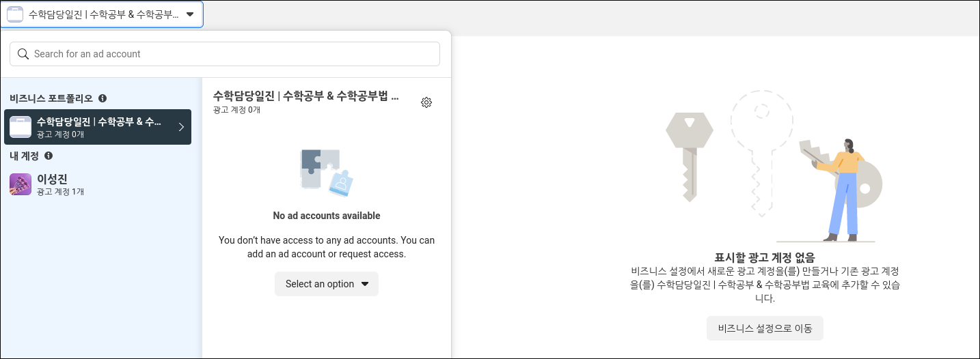The width and height of the screenshot is (980, 359).
Task: Click the 광고 계정 1개 label under 이성진
Action: click(60, 192)
